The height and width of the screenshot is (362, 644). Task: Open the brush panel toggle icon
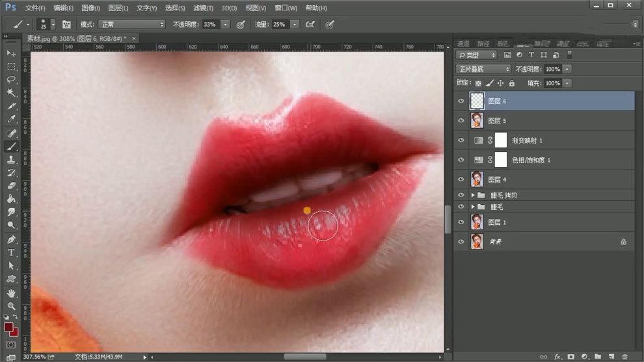point(66,24)
